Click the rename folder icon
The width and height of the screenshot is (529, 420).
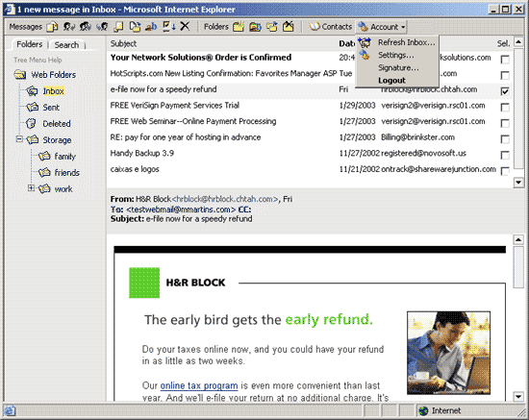pos(255,26)
